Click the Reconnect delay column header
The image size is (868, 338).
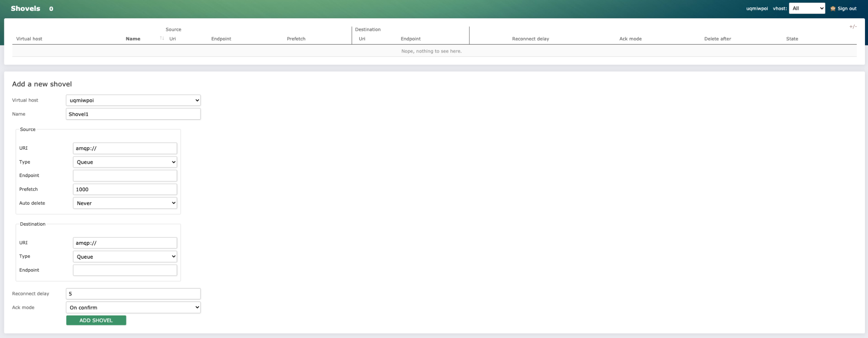tap(531, 39)
